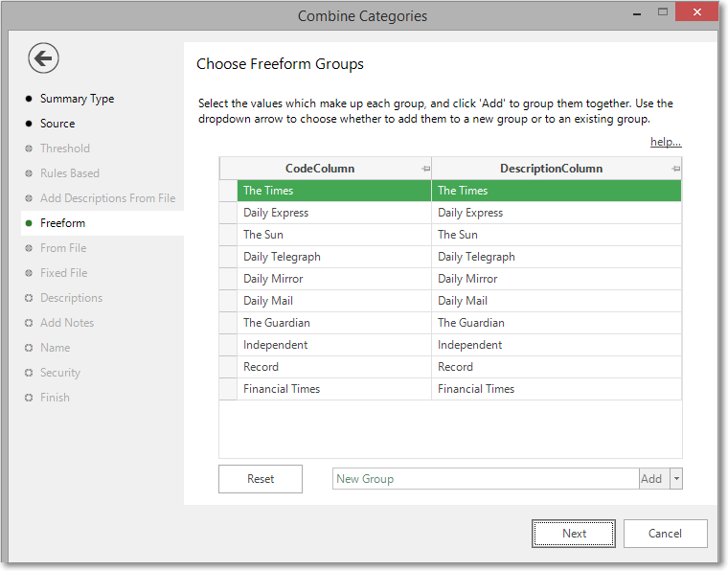The image size is (728, 571).
Task: Sort by the CodeColumn header
Action: (320, 169)
